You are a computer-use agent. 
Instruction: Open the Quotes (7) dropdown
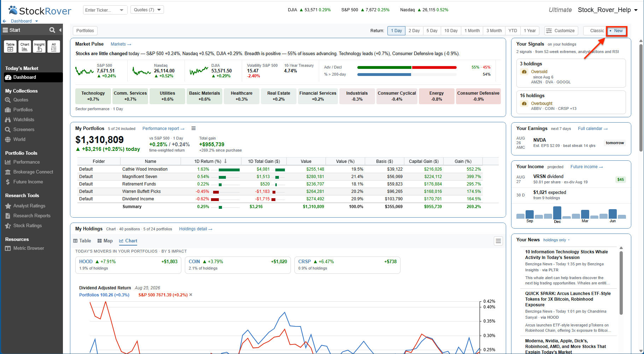147,10
